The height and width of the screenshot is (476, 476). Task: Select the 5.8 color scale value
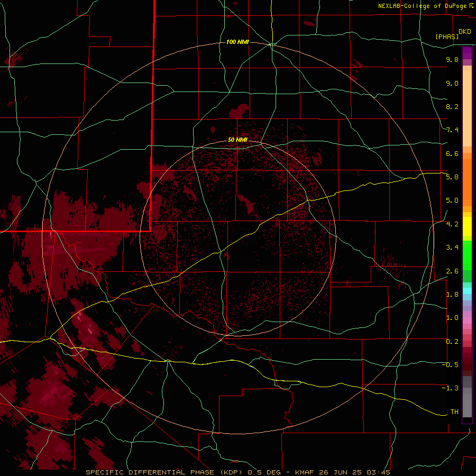(x=452, y=177)
